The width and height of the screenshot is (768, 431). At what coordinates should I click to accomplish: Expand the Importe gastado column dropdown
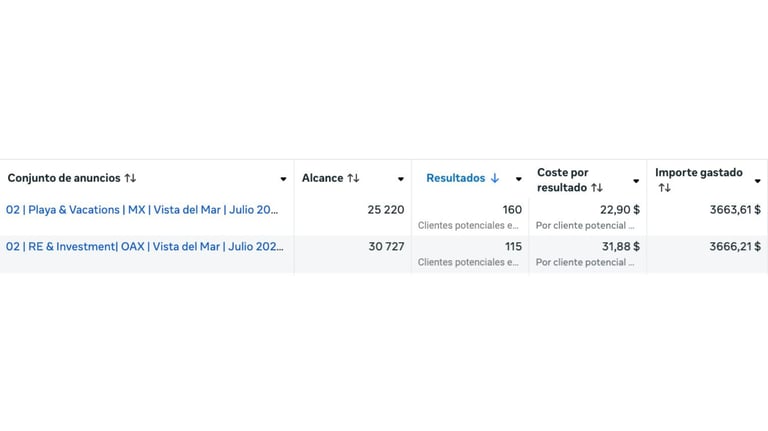coord(758,181)
